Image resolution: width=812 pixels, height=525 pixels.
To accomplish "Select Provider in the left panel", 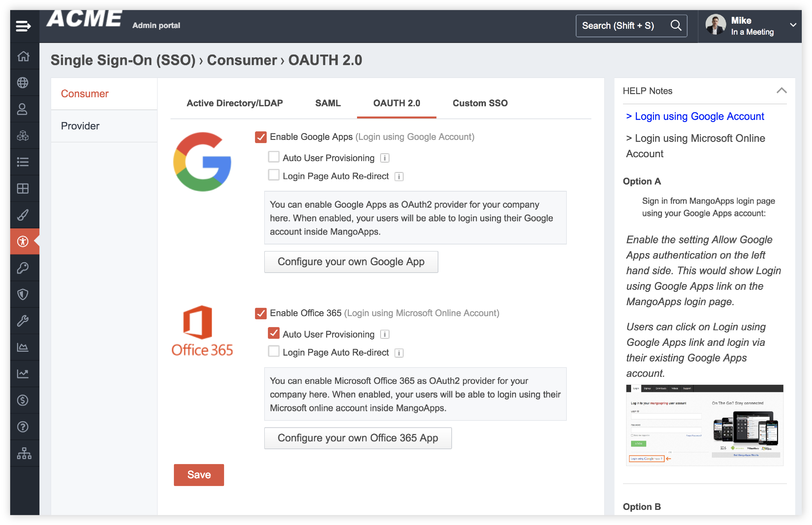I will click(104, 126).
